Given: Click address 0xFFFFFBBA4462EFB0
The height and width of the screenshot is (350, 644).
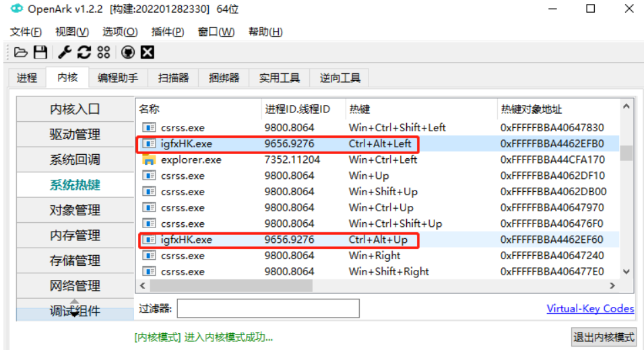Looking at the screenshot, I should click(552, 143).
